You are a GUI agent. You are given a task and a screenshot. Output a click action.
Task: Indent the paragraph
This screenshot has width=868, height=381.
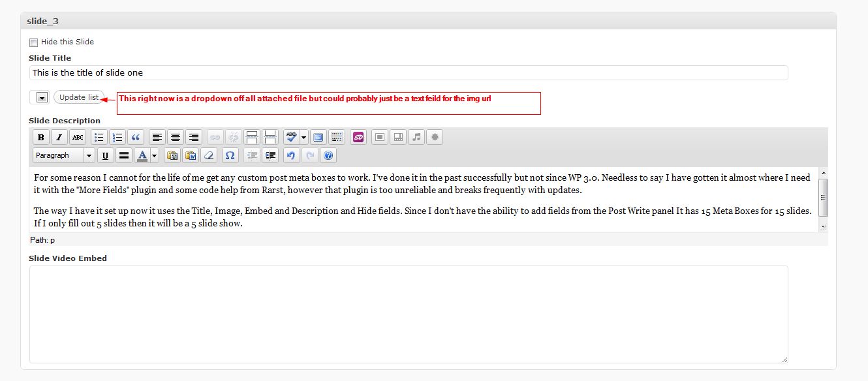270,155
